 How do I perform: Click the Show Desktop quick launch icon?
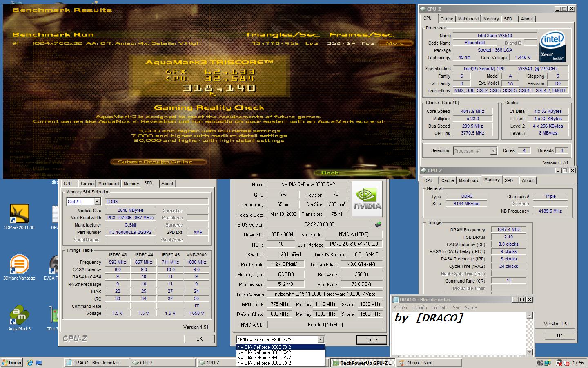tap(39, 362)
